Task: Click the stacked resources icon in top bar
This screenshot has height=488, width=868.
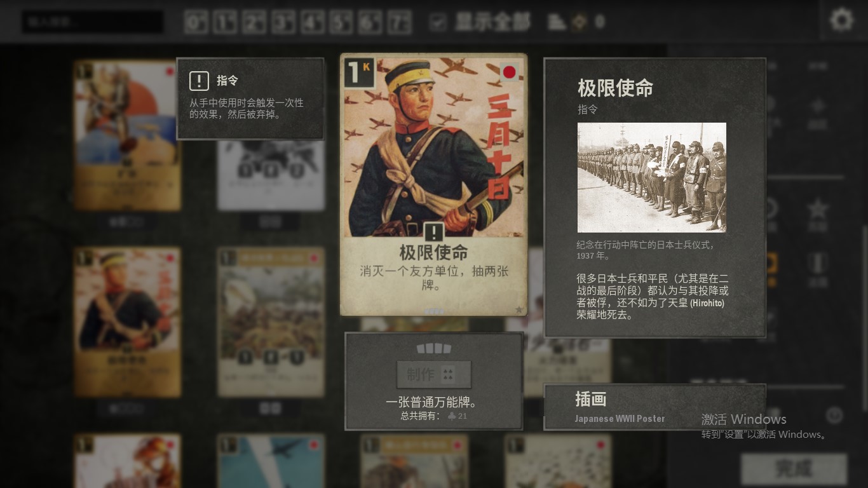Action: [557, 22]
